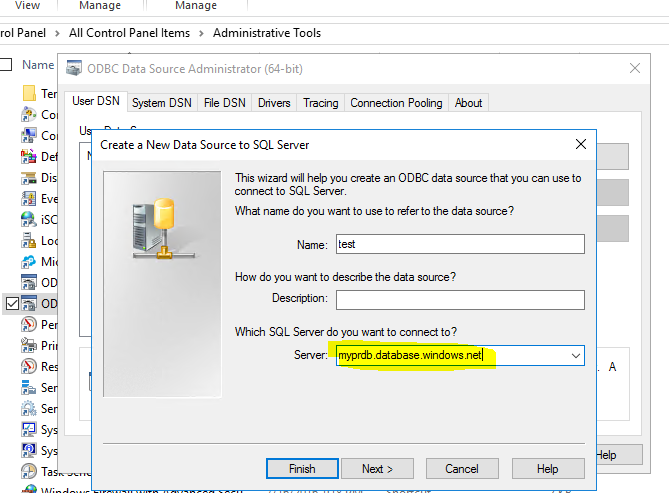The height and width of the screenshot is (493, 669).
Task: Click the iSCSI Initiator globe icon
Action: pyautogui.click(x=29, y=219)
